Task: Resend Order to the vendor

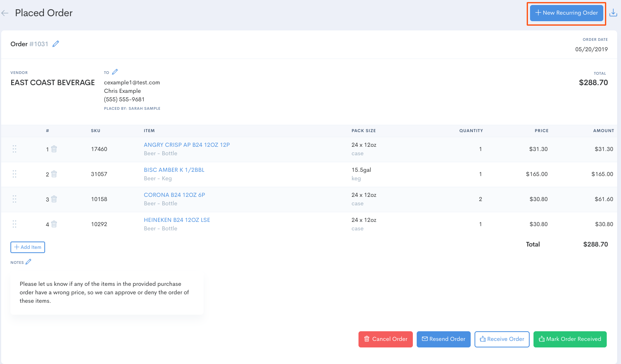Action: (443, 339)
